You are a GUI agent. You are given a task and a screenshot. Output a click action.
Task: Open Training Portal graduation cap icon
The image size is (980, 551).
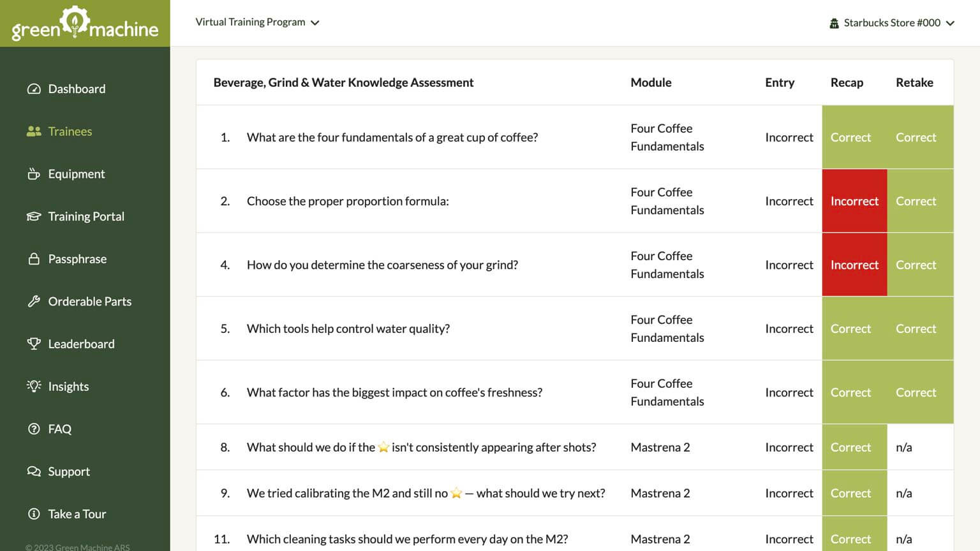pos(34,216)
